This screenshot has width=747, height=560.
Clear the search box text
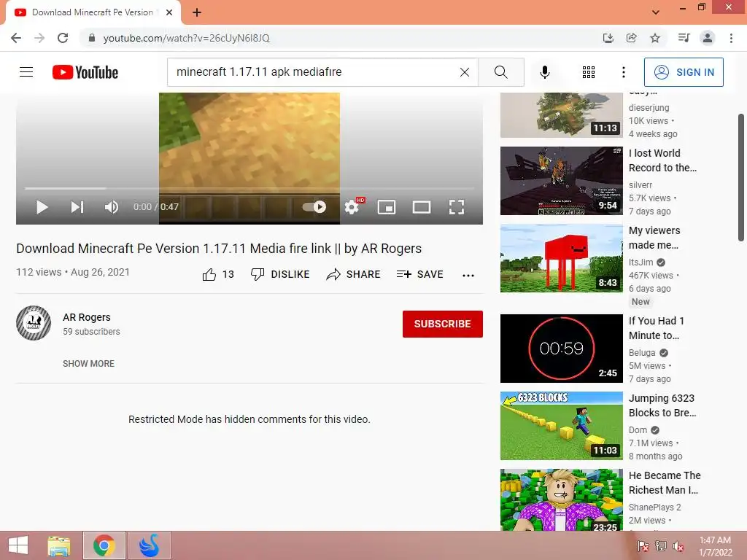click(x=465, y=72)
